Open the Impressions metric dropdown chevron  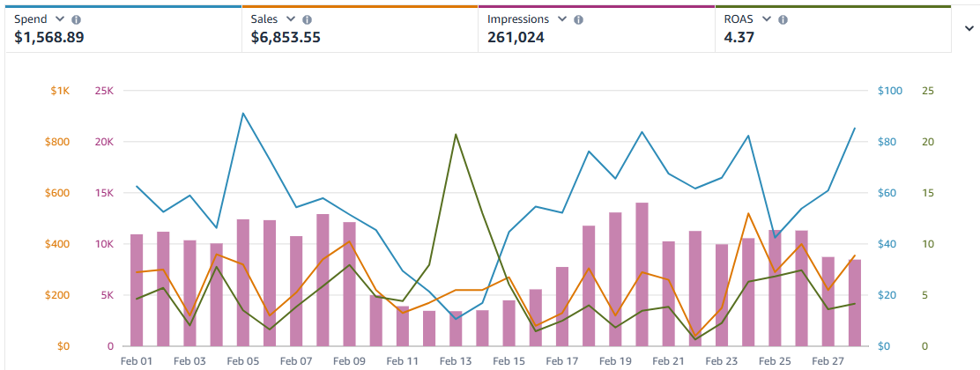[x=562, y=18]
